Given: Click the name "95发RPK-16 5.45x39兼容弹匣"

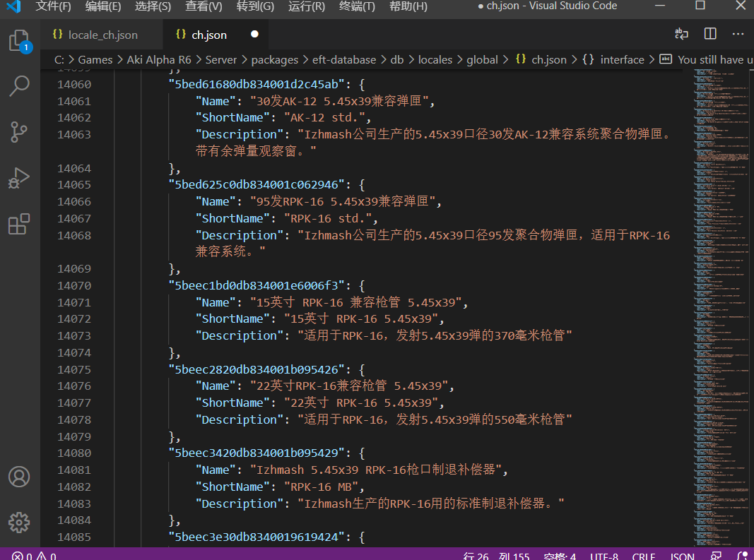Looking at the screenshot, I should tap(343, 201).
